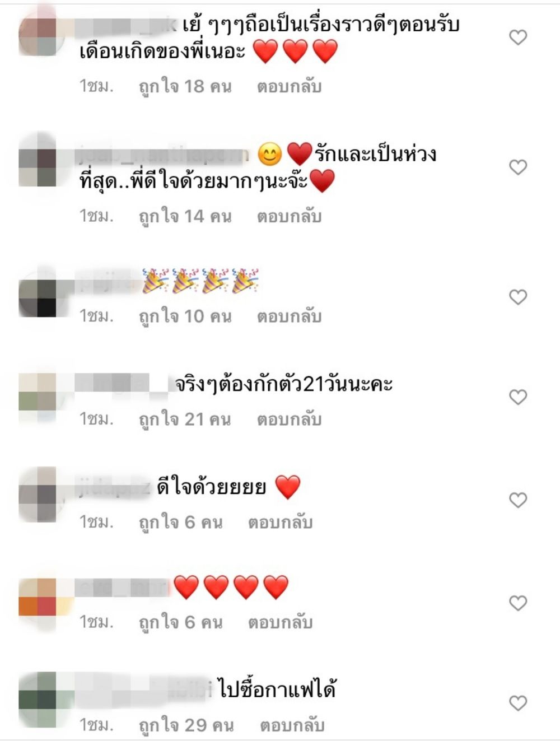Like the ดีใจด้วยยยย comment

[x=518, y=500]
